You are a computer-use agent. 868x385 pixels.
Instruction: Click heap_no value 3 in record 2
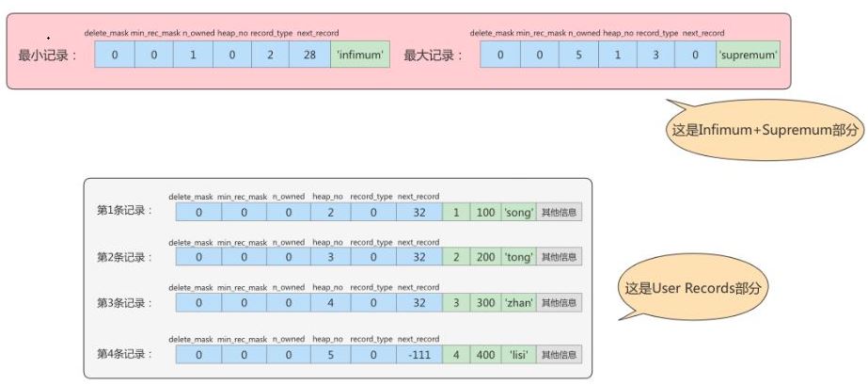[330, 257]
